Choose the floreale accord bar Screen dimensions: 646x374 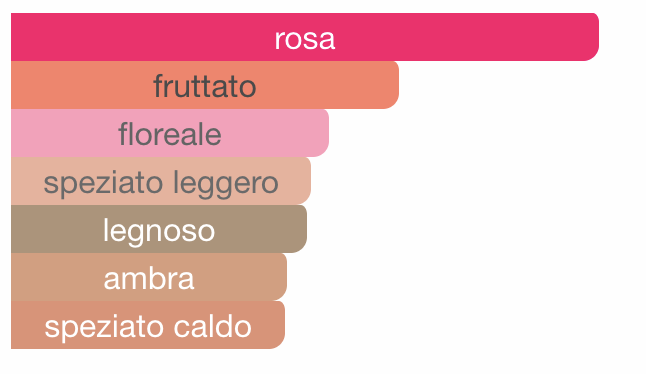(x=170, y=133)
